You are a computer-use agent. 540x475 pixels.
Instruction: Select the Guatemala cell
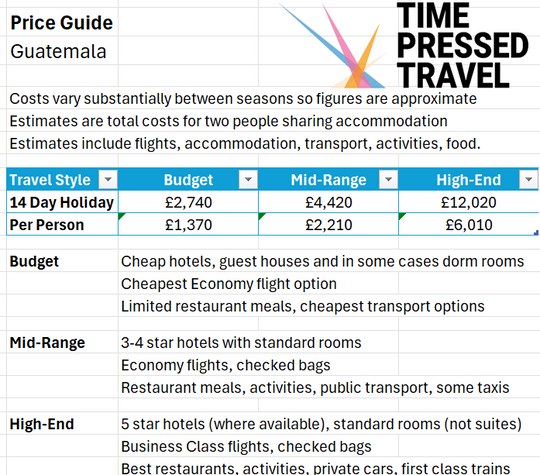(x=62, y=51)
